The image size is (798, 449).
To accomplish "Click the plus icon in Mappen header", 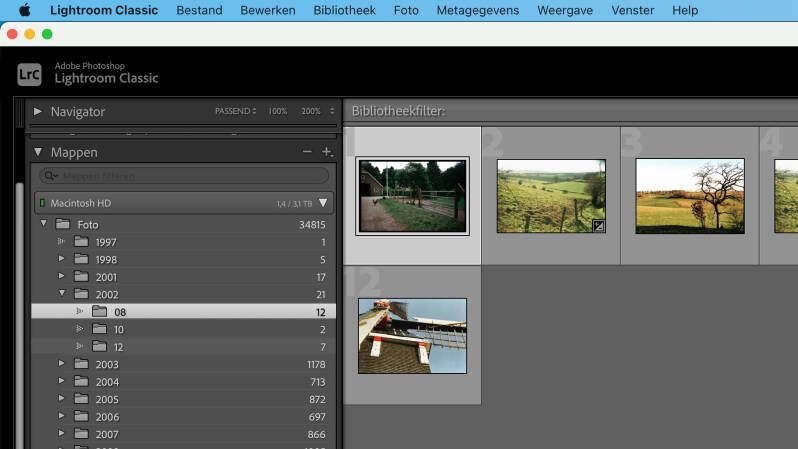I will coord(326,152).
